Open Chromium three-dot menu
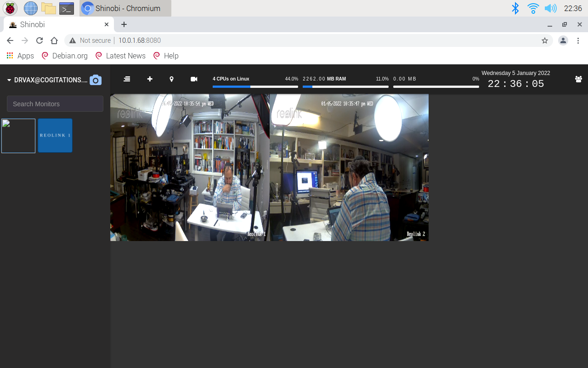The height and width of the screenshot is (368, 588). point(578,40)
